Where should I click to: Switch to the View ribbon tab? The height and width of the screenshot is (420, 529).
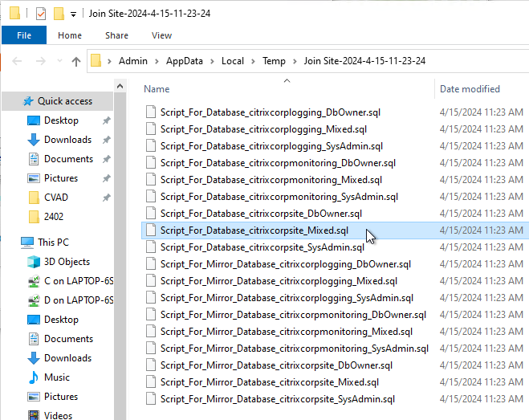161,35
